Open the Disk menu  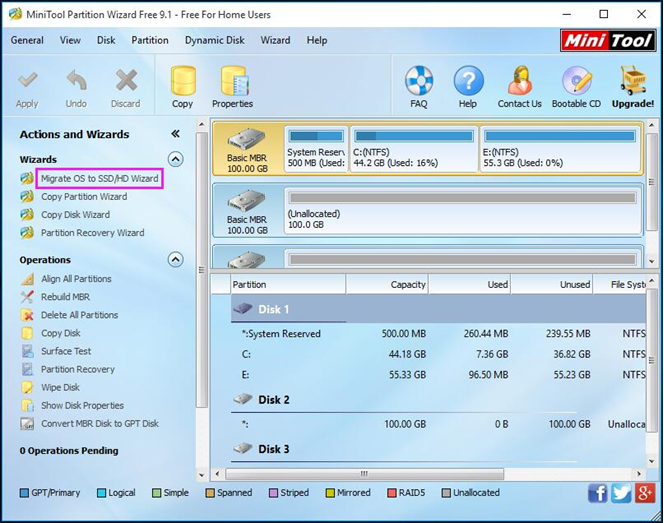coord(106,40)
